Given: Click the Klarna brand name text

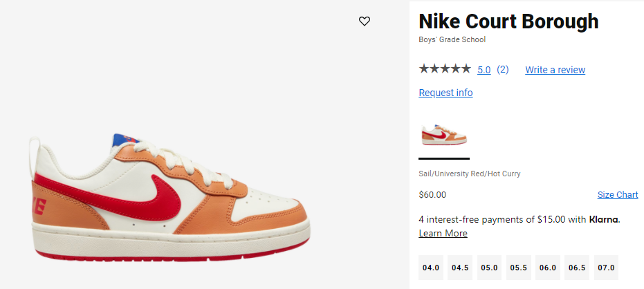Looking at the screenshot, I should (x=603, y=220).
